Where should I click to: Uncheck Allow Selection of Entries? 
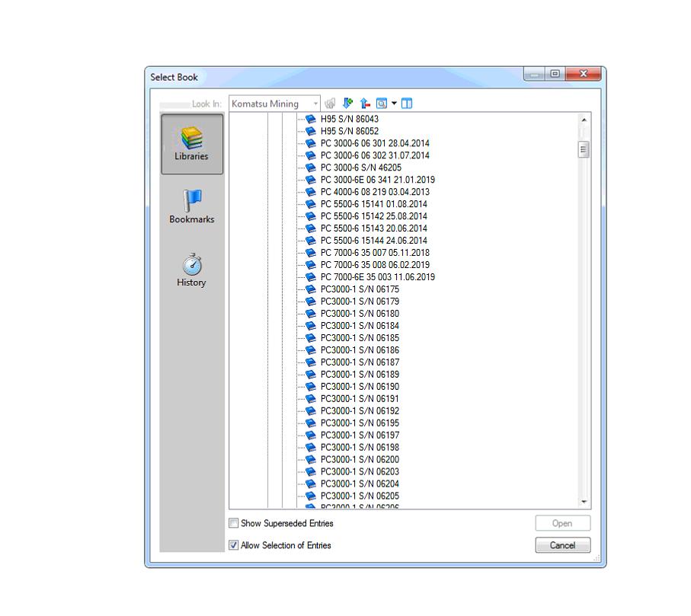click(233, 545)
